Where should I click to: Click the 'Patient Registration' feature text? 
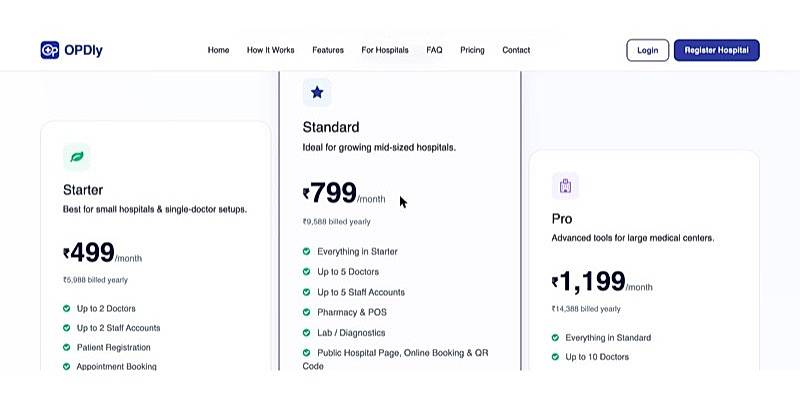[x=113, y=347]
